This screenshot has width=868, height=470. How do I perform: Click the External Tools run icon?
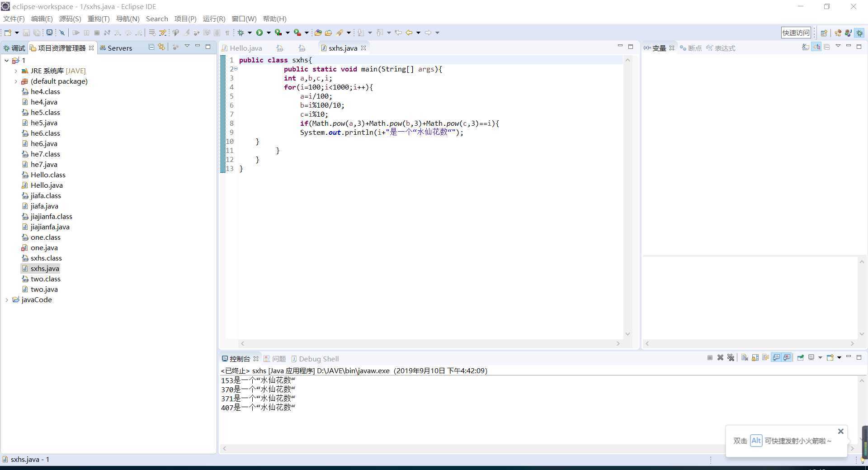297,33
